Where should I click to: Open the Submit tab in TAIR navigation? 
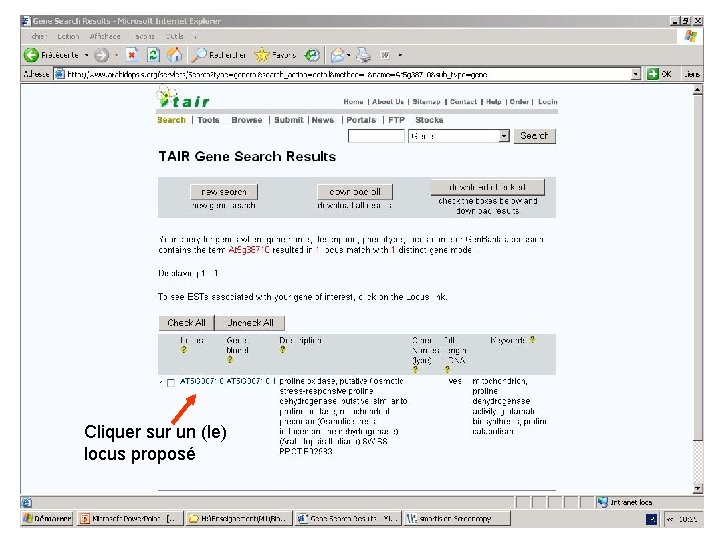coord(289,120)
